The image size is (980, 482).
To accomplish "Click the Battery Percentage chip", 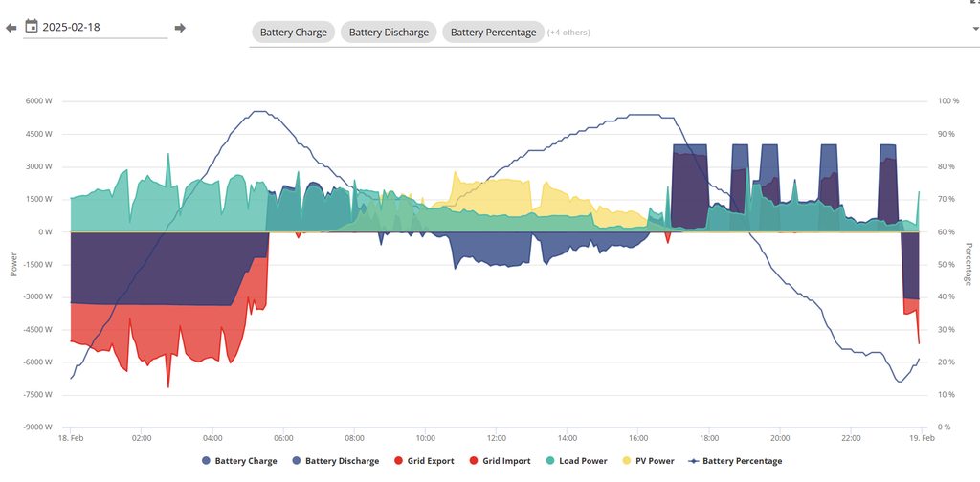I will click(493, 33).
